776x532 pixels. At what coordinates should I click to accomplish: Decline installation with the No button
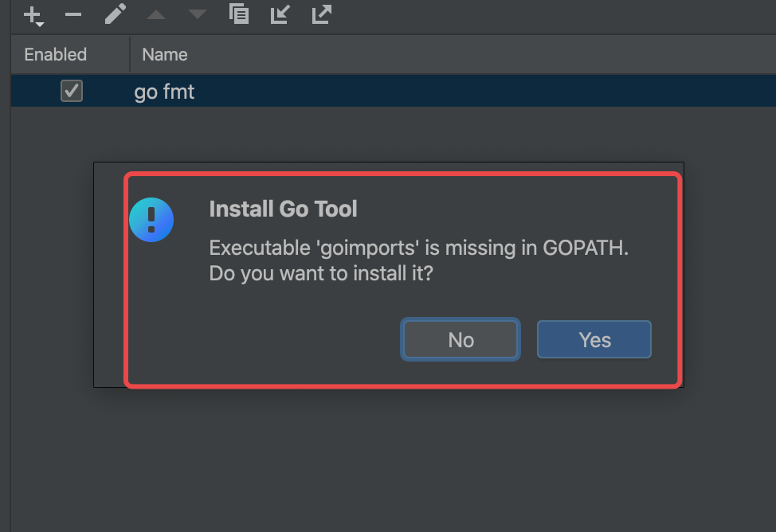click(x=461, y=340)
